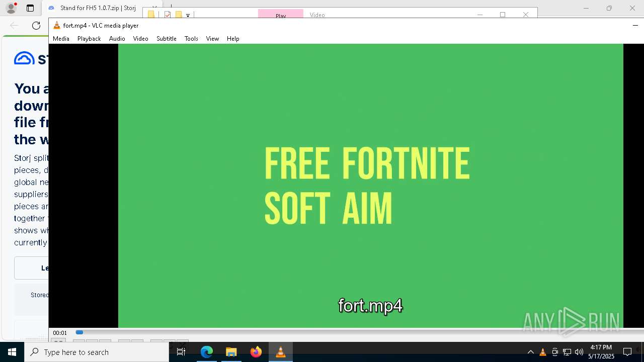Click VLC cone icon in system tray
Image resolution: width=644 pixels, height=362 pixels.
click(542, 352)
